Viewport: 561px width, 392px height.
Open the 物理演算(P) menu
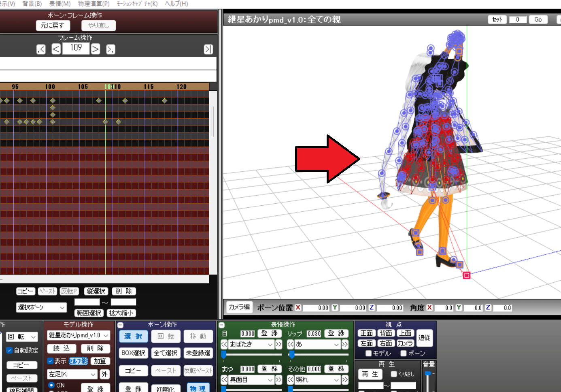pos(94,4)
